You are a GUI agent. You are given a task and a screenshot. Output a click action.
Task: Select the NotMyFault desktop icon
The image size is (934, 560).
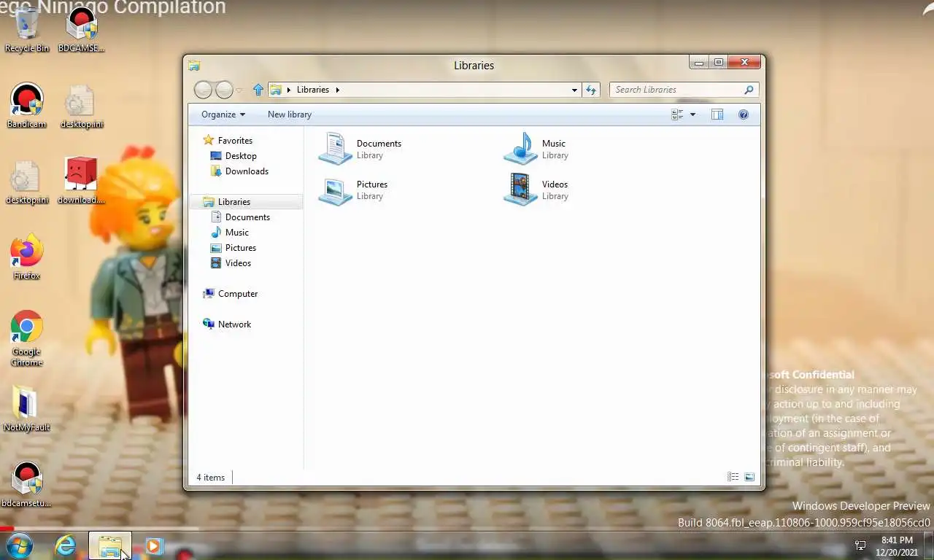pyautogui.click(x=27, y=409)
